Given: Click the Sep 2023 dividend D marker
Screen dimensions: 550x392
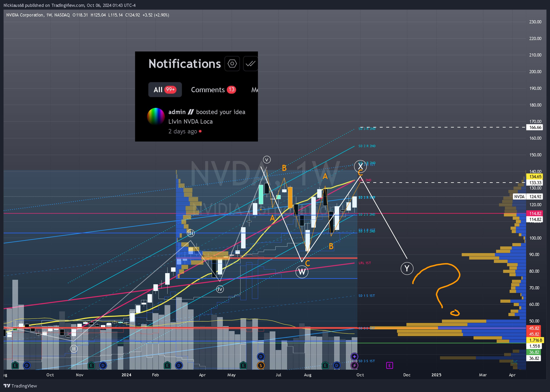Looking at the screenshot, I should click(x=27, y=366).
